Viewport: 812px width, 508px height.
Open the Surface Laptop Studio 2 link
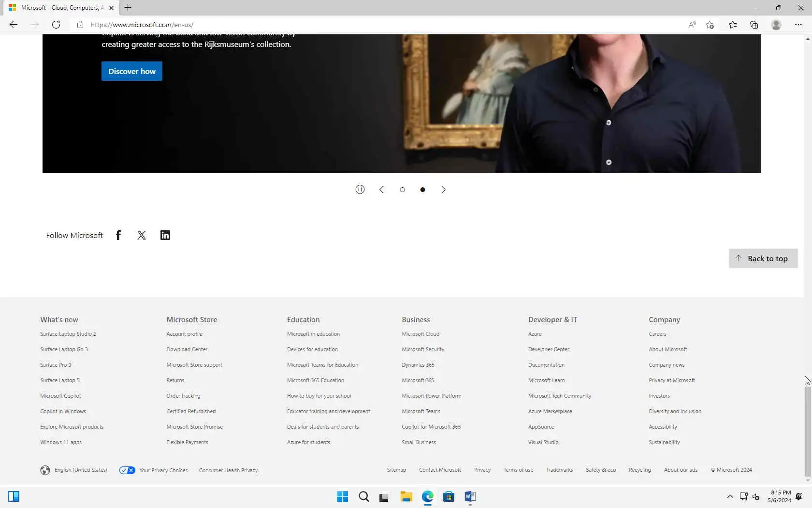(68, 334)
